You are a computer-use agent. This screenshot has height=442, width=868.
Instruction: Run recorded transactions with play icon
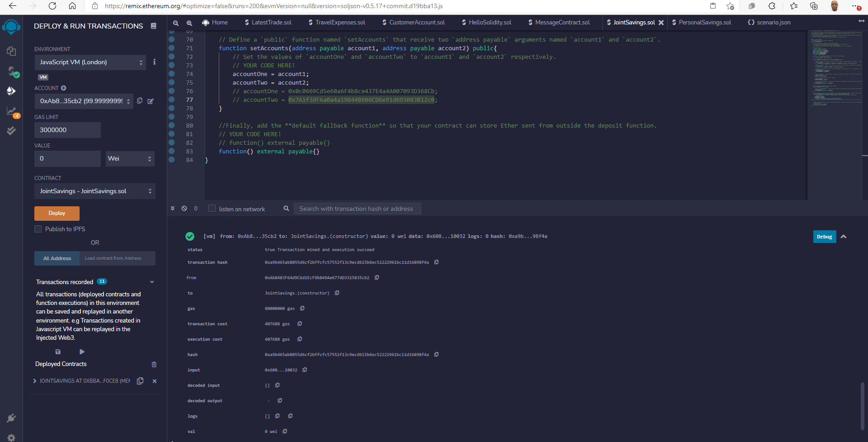coord(82,352)
